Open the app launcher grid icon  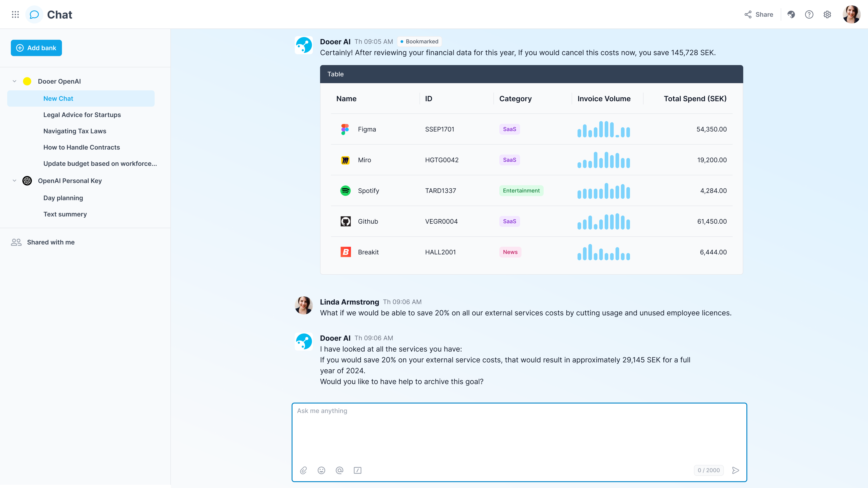coord(15,14)
